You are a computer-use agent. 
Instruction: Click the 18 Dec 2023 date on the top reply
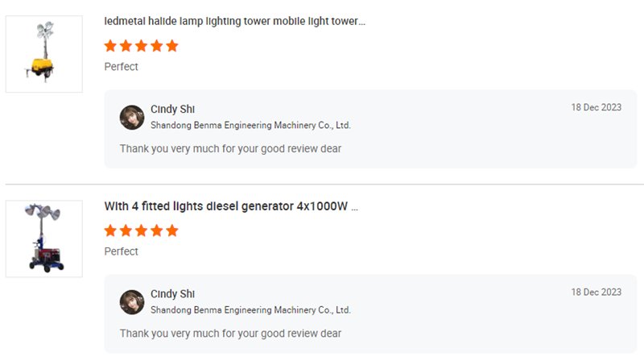[x=596, y=108]
